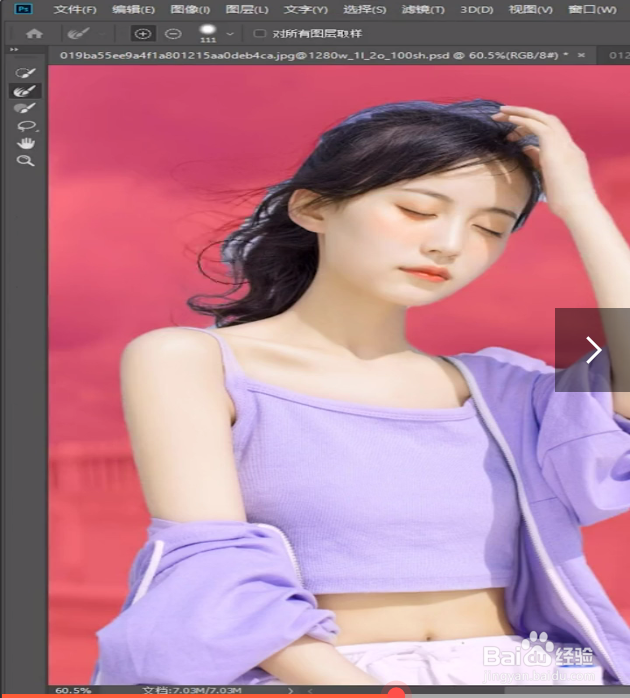Image resolution: width=630 pixels, height=698 pixels.
Task: Open the 编辑(E) menu
Action: (x=133, y=9)
